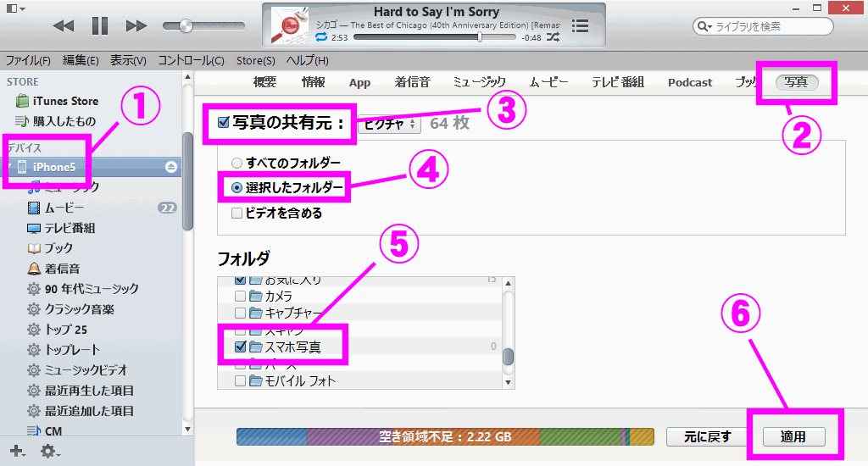Enable the ビデオを含める checkbox

pyautogui.click(x=237, y=213)
